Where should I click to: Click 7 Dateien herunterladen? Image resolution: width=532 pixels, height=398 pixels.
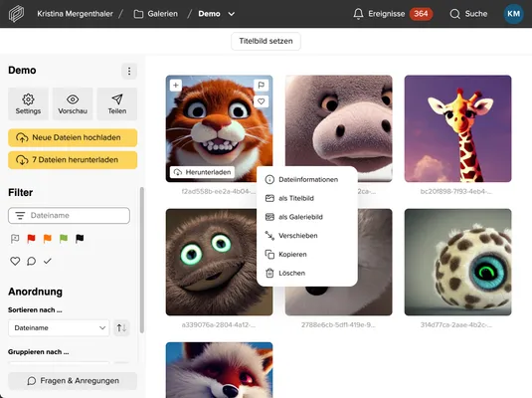click(x=73, y=160)
